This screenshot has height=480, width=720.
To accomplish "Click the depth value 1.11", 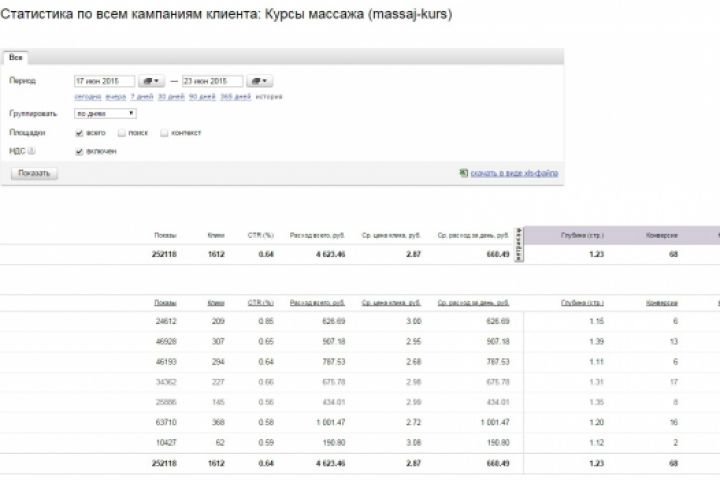I will point(596,361).
